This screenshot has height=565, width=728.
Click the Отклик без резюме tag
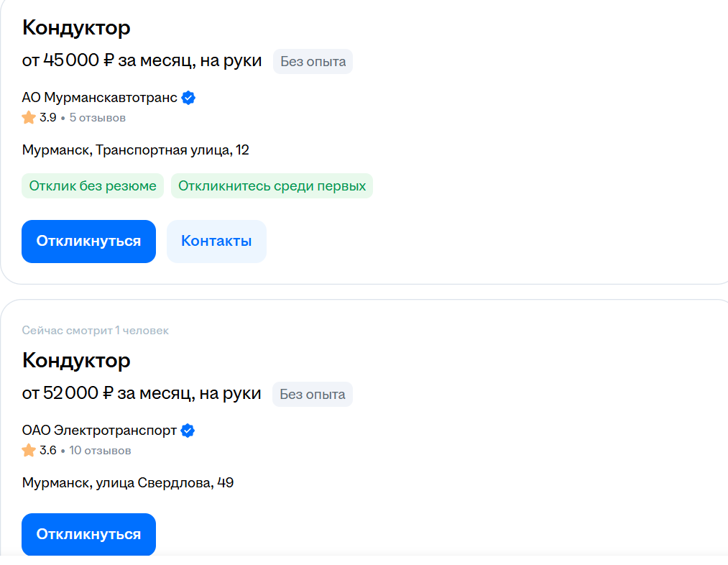pyautogui.click(x=93, y=186)
